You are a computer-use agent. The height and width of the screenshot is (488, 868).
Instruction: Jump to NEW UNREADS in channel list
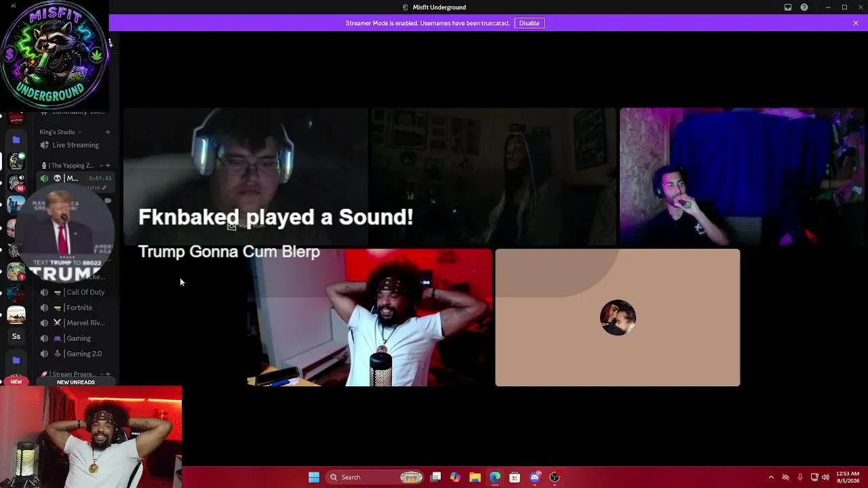tap(76, 382)
